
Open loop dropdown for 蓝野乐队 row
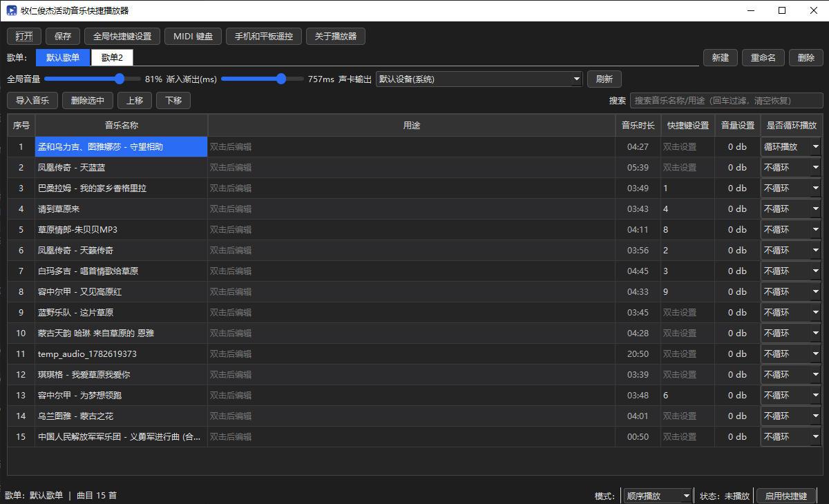(x=792, y=312)
